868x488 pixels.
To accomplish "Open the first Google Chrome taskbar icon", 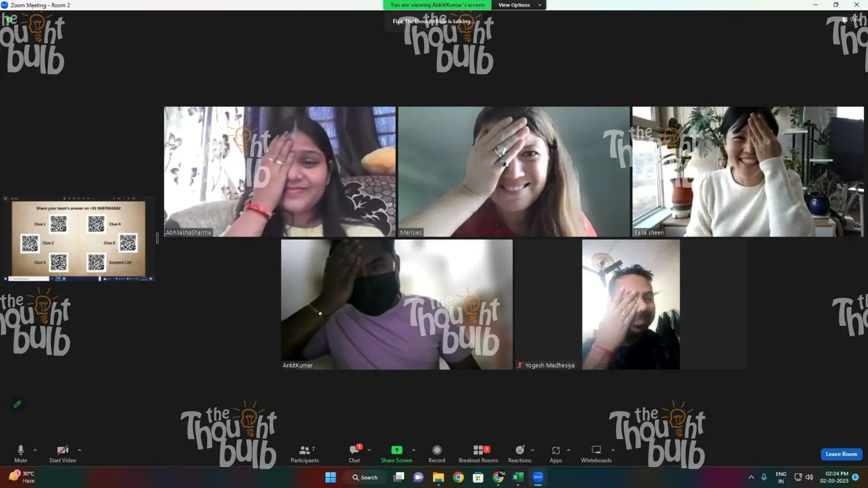I will pyautogui.click(x=458, y=477).
